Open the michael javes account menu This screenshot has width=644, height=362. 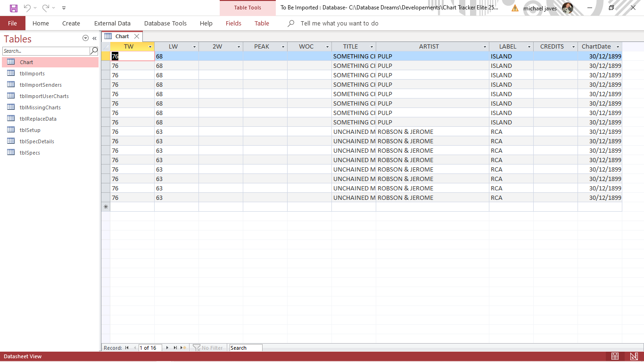(548, 8)
